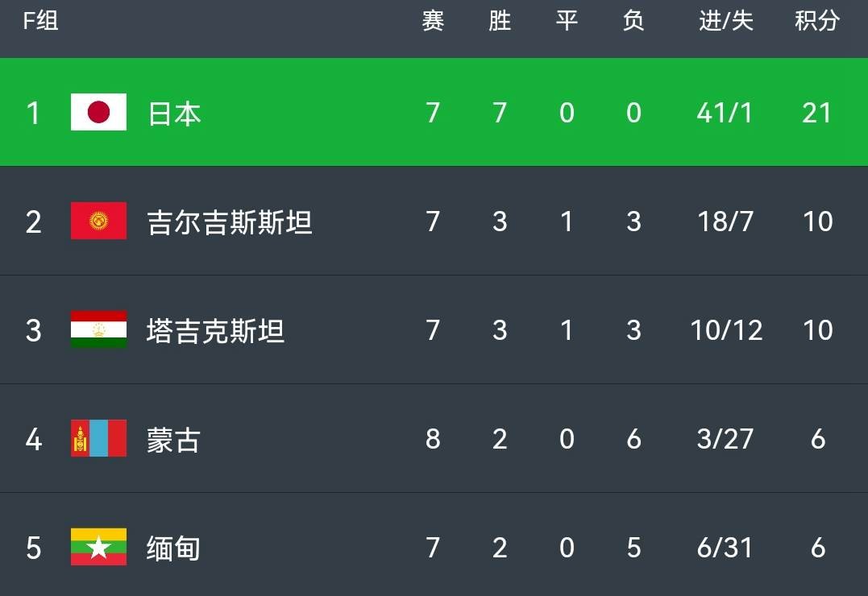Screen dimensions: 868x596
Task: Click the Myanmar flag icon
Action: pyautogui.click(x=98, y=547)
